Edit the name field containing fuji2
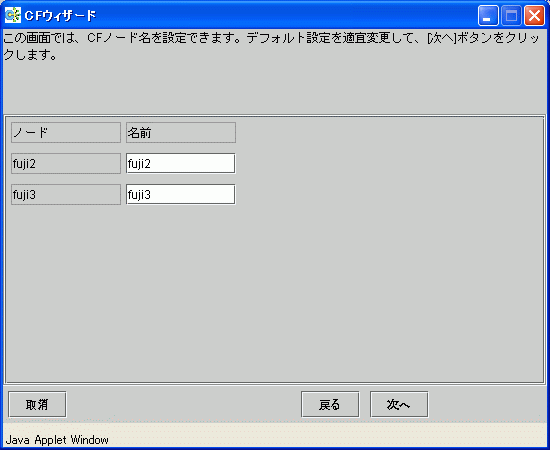The image size is (550, 450). [181, 163]
